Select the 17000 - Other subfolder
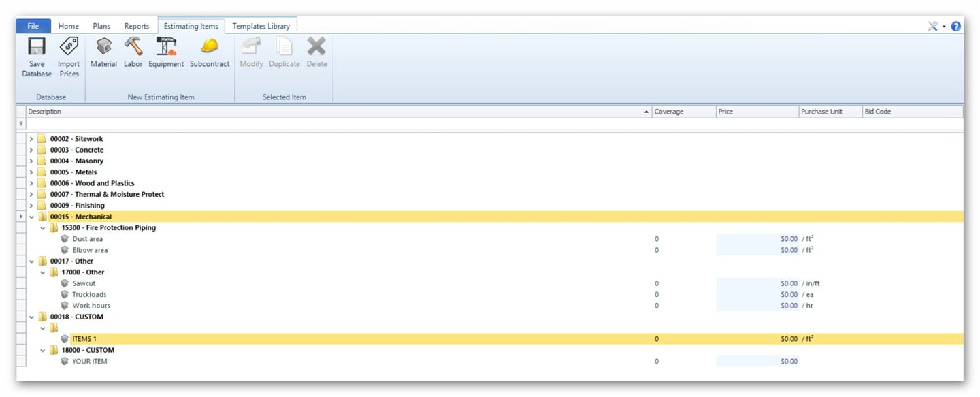This screenshot has height=397, width=980. (82, 272)
